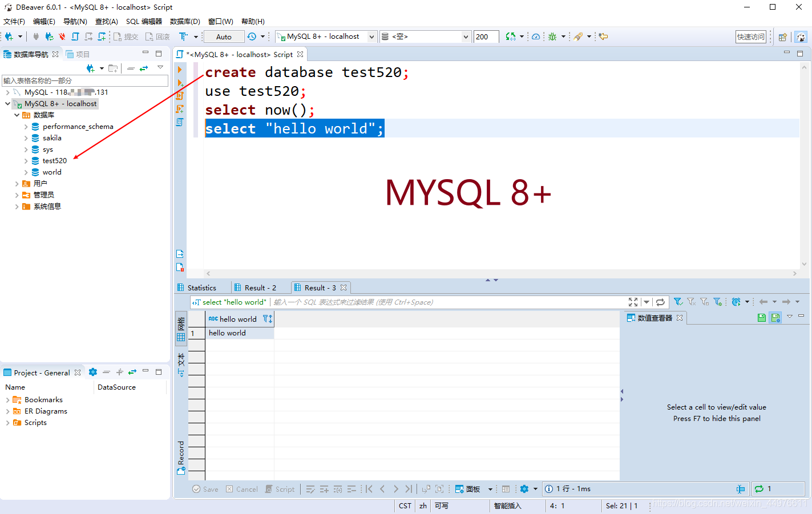Expand the 用户 users folder
This screenshot has height=514, width=812.
17,184
